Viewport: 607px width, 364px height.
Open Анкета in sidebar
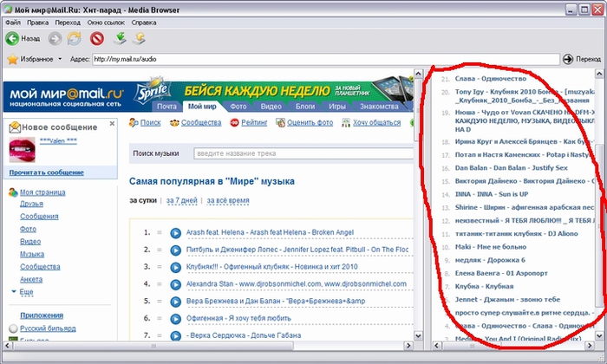[31, 279]
